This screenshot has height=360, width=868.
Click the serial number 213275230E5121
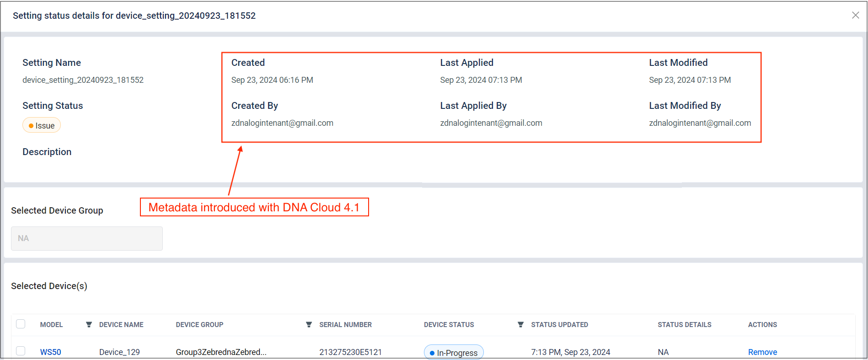[350, 352]
